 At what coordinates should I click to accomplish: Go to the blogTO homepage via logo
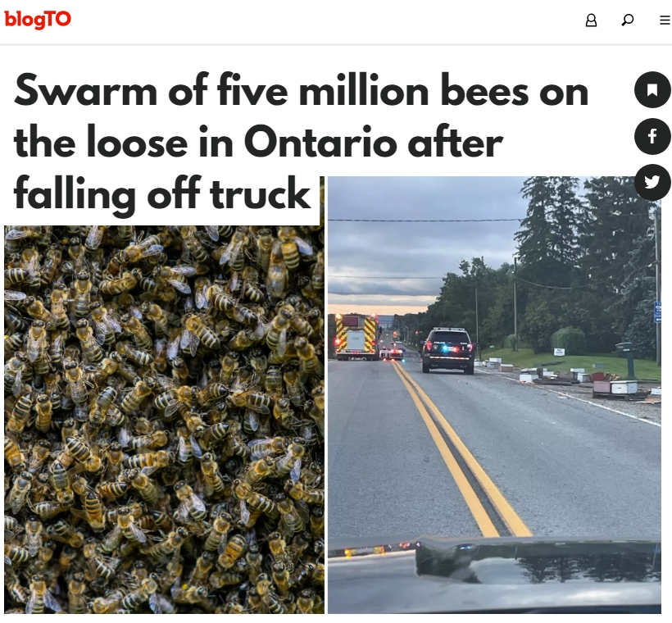[38, 20]
